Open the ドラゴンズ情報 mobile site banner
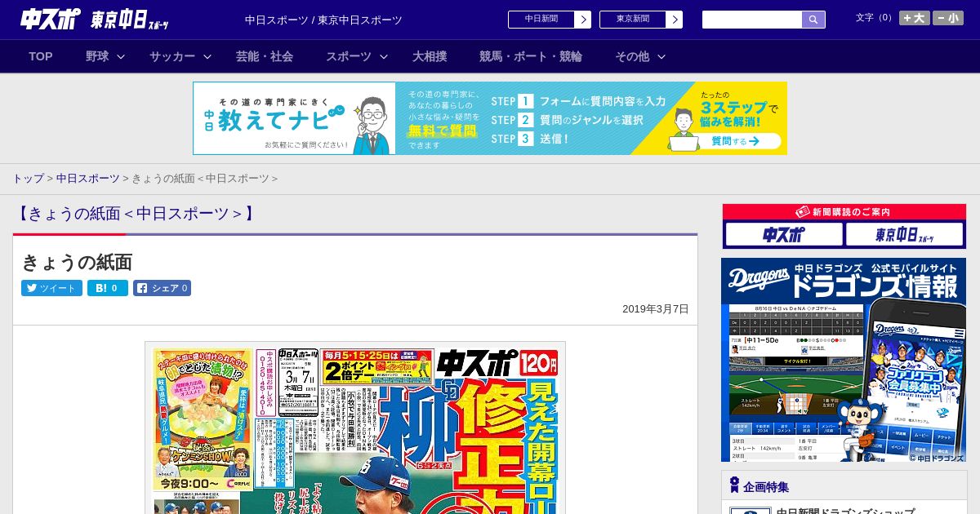This screenshot has width=980, height=514. (x=844, y=360)
